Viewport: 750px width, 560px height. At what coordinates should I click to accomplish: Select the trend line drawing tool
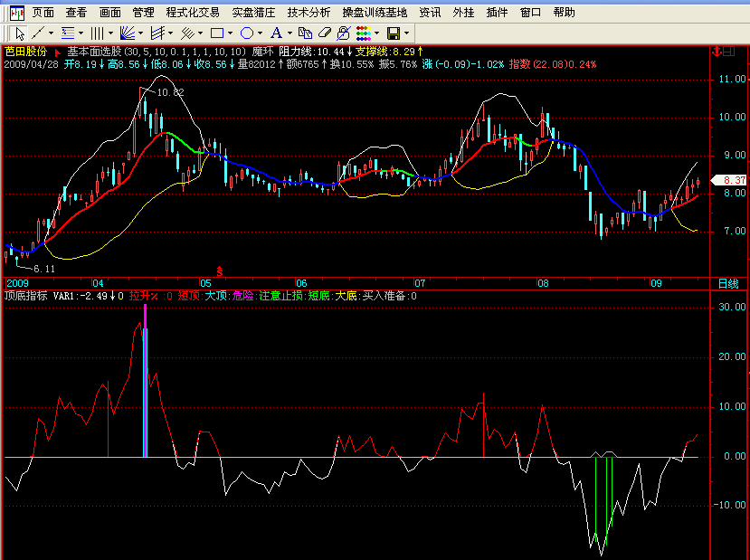pos(38,33)
